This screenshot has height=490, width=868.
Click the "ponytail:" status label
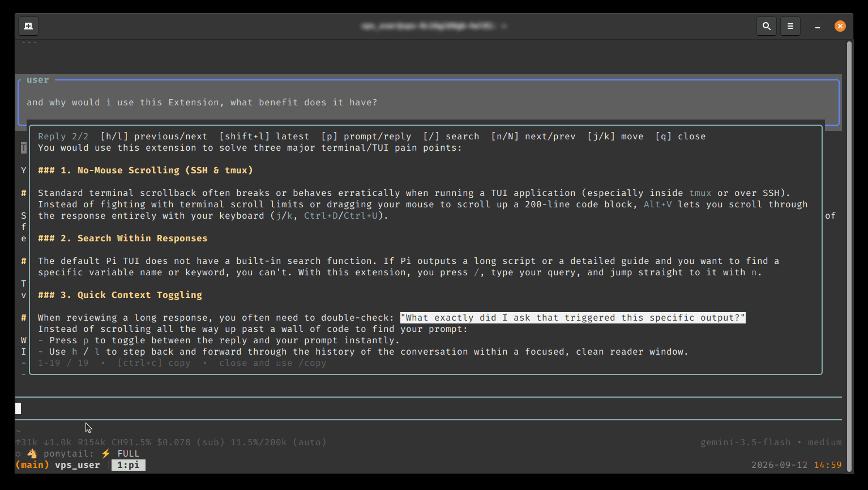[x=69, y=454]
